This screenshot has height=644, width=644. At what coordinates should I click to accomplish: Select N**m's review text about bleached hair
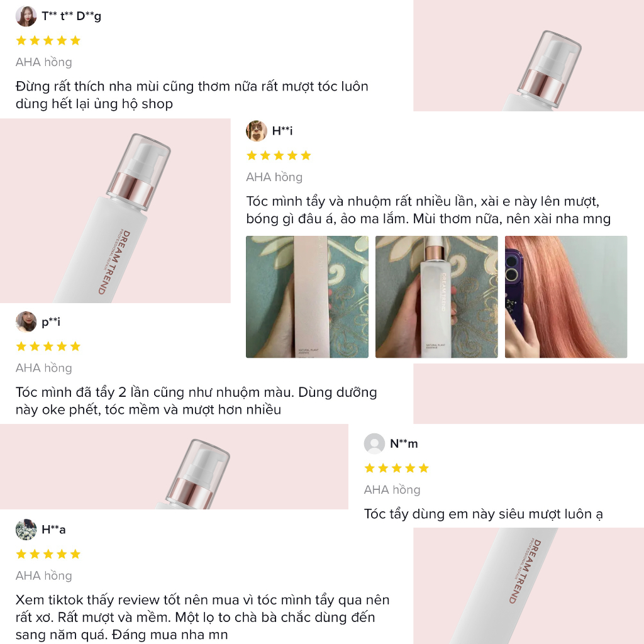coord(484,514)
